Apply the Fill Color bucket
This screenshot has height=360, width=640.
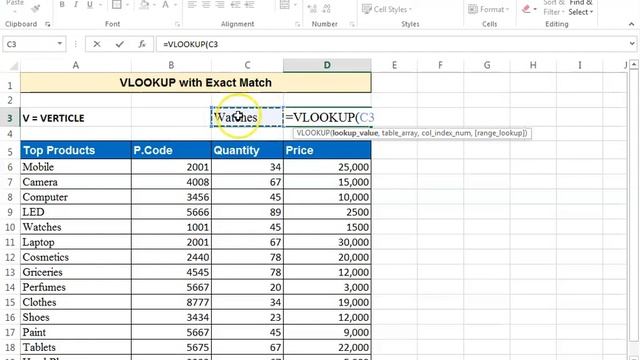144,5
